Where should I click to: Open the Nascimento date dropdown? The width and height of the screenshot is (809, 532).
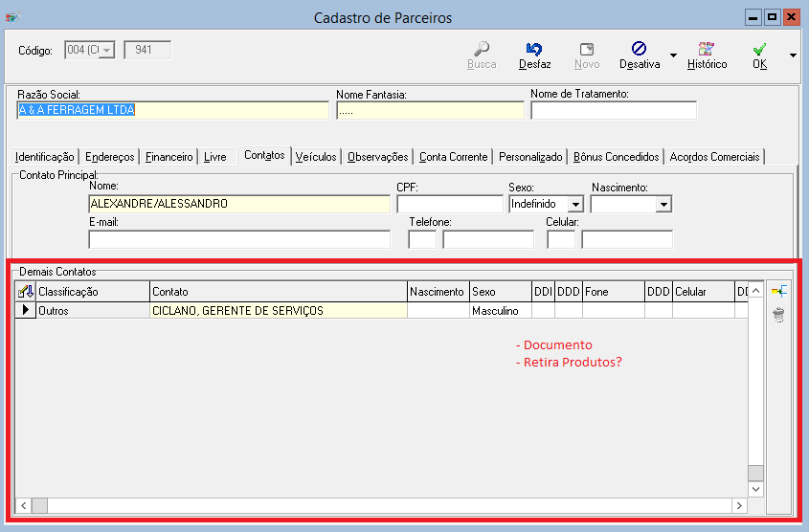tap(664, 204)
